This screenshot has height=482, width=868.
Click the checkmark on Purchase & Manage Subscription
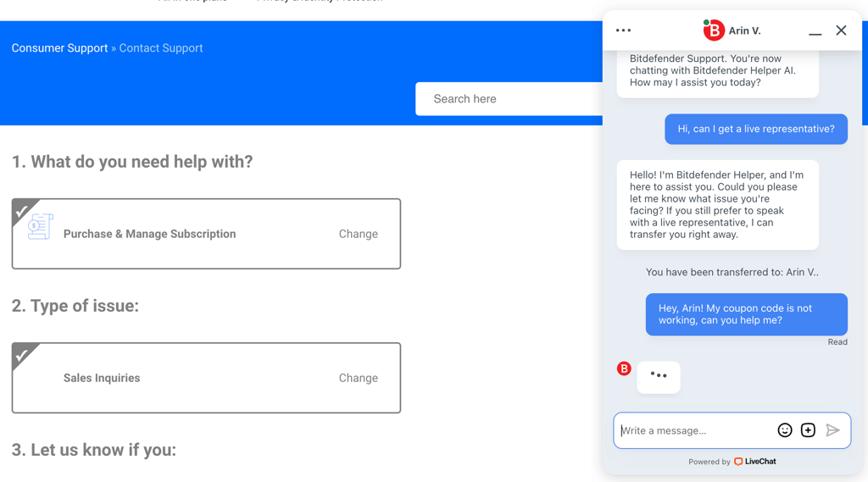pos(22,211)
